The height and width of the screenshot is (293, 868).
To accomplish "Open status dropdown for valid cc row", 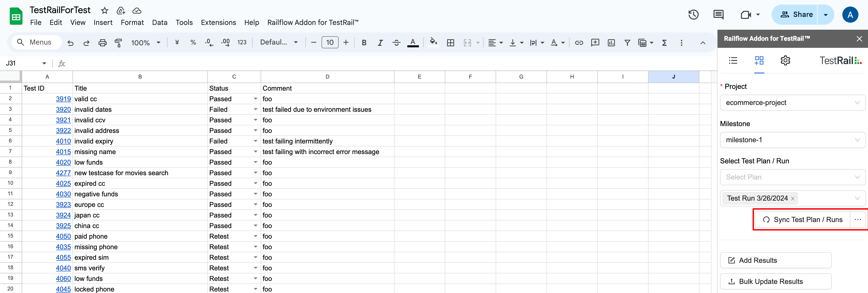I will pos(255,99).
